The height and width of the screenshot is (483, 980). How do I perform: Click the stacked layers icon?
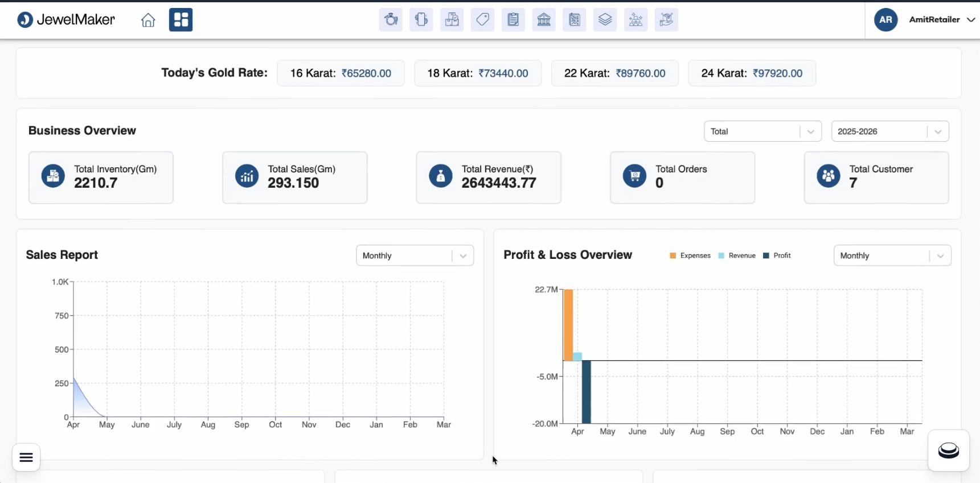coord(605,20)
